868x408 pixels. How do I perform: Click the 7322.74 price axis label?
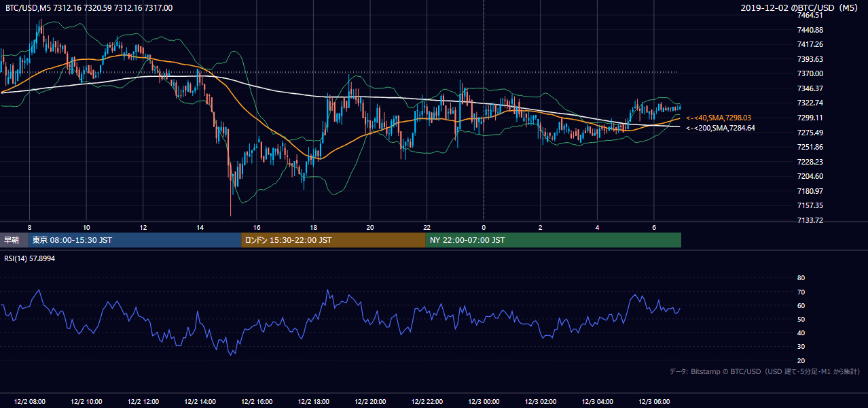810,103
